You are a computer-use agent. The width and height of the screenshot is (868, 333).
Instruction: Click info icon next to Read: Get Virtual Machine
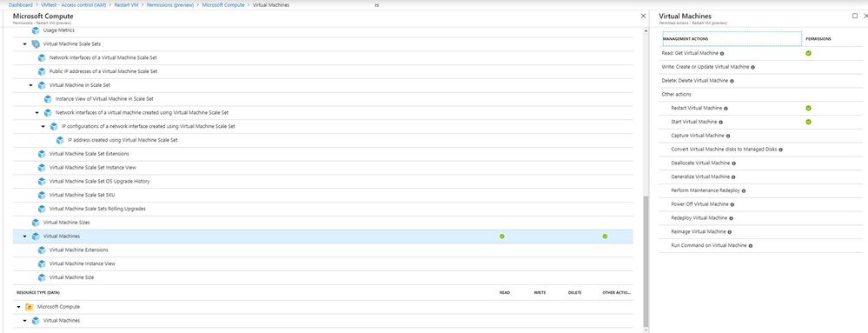(x=722, y=53)
